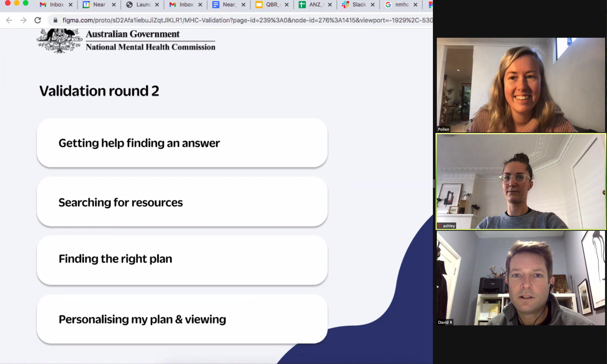
Task: Click the Gmail favicon on the first Inbox tab
Action: 43,5
